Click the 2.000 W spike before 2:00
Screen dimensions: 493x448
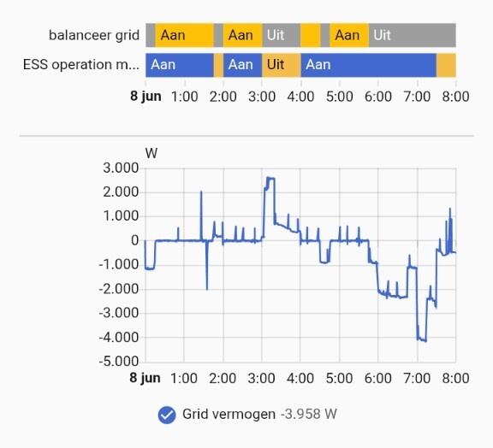pos(201,192)
